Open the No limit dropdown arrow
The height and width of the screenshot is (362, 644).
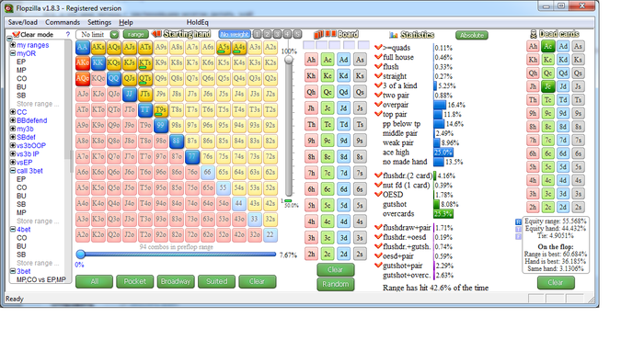[x=114, y=35]
